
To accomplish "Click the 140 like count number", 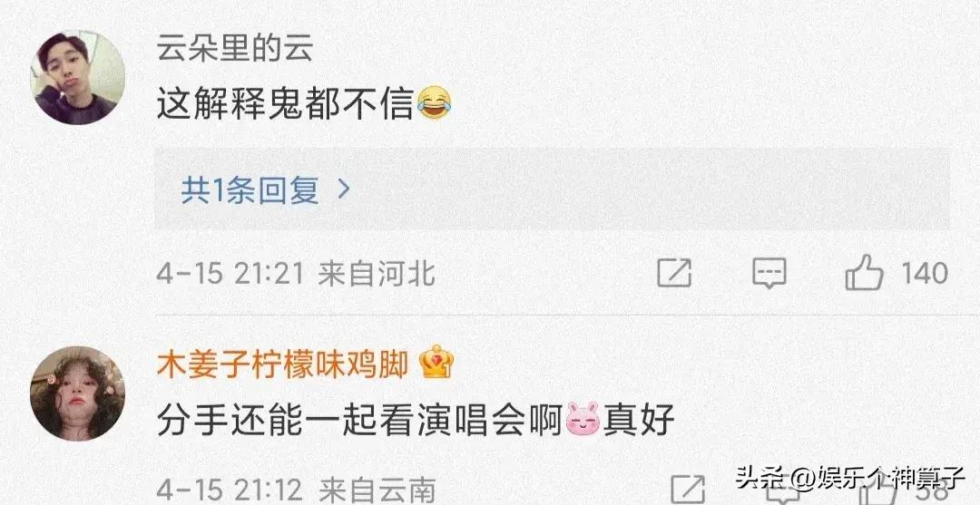I will (925, 274).
